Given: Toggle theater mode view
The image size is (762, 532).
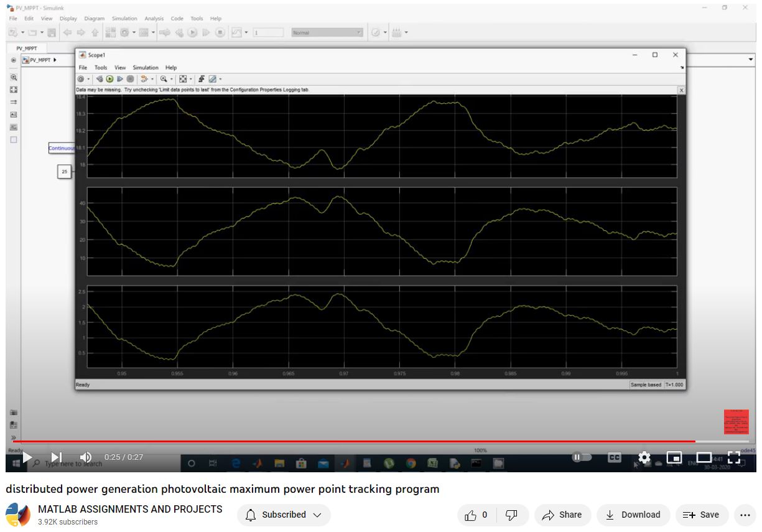Looking at the screenshot, I should pyautogui.click(x=704, y=457).
